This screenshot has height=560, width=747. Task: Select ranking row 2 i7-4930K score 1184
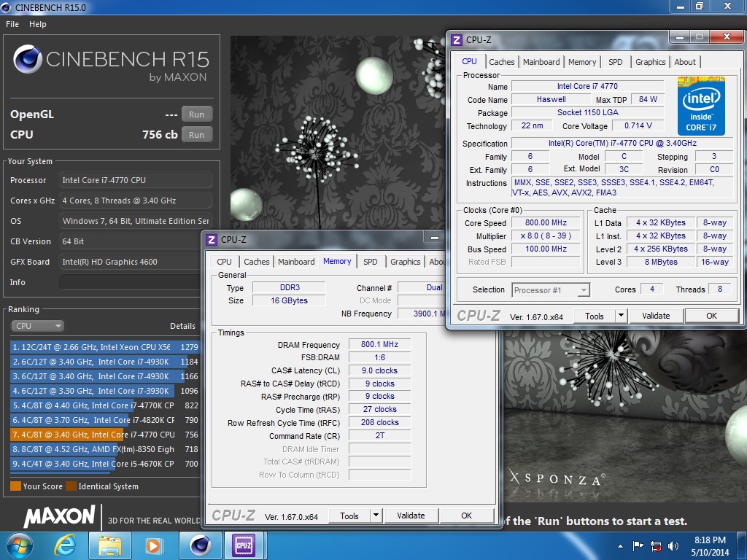pyautogui.click(x=104, y=362)
